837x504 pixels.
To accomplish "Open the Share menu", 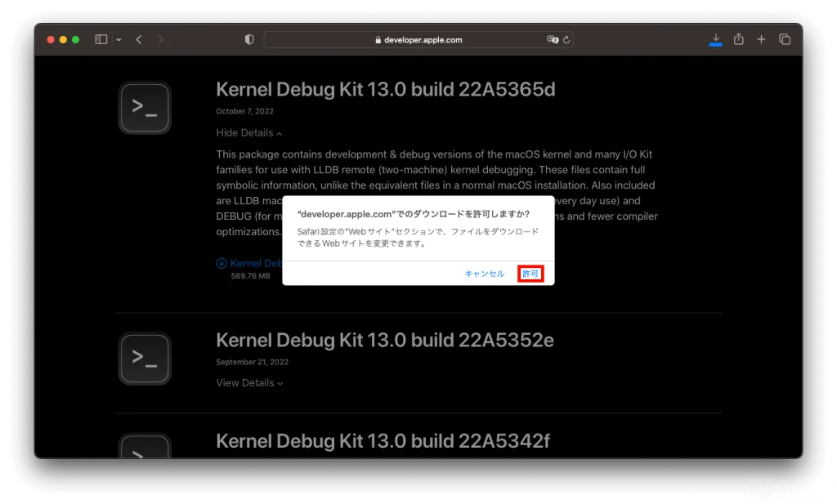I will (x=739, y=39).
